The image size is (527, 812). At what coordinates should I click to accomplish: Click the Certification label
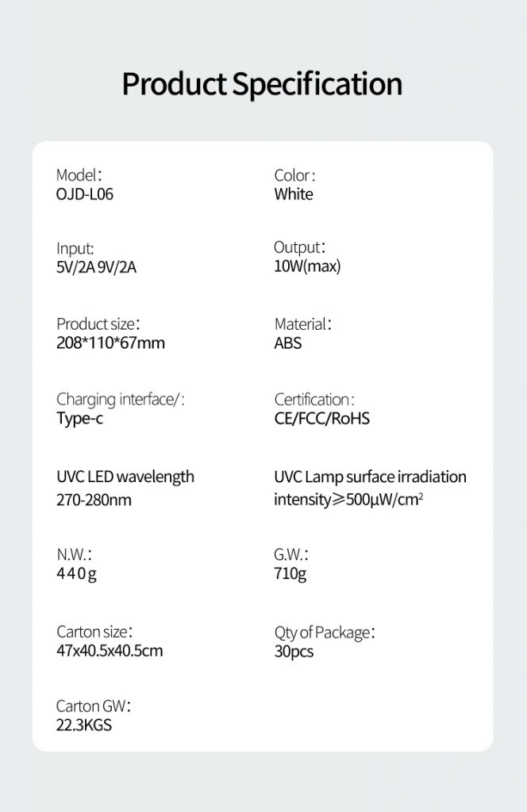tap(314, 400)
